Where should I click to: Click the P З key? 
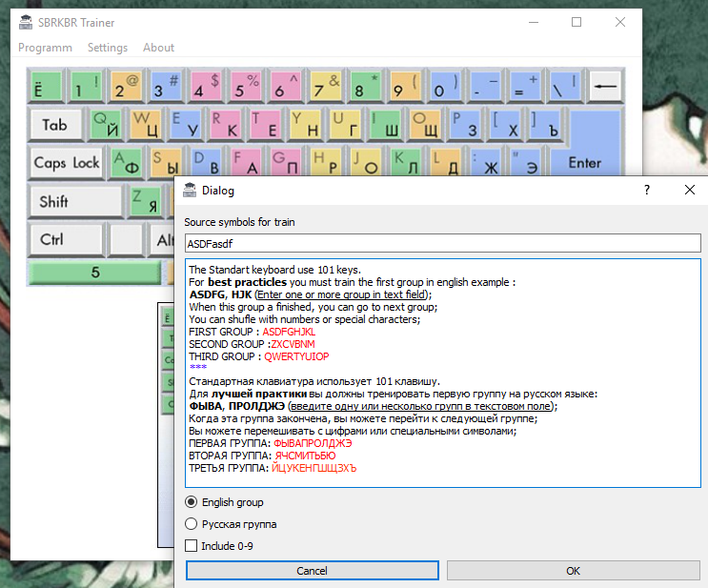click(465, 124)
